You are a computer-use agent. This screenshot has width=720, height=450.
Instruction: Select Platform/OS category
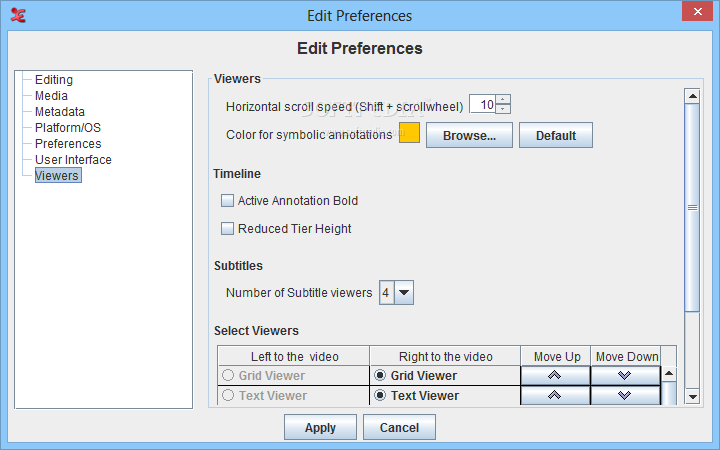68,128
